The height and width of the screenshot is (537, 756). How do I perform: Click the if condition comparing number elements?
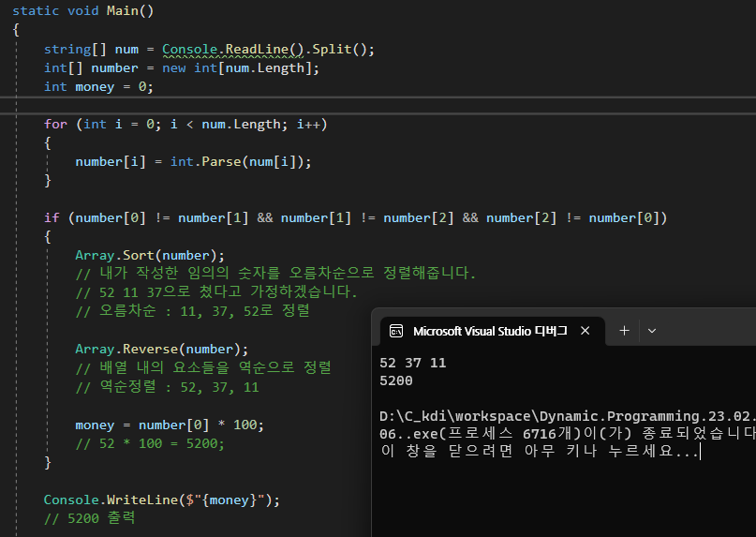click(355, 218)
